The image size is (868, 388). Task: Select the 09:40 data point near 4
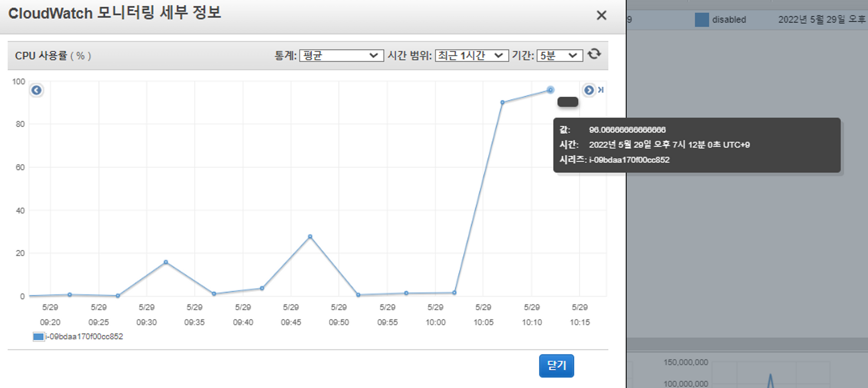coord(262,288)
